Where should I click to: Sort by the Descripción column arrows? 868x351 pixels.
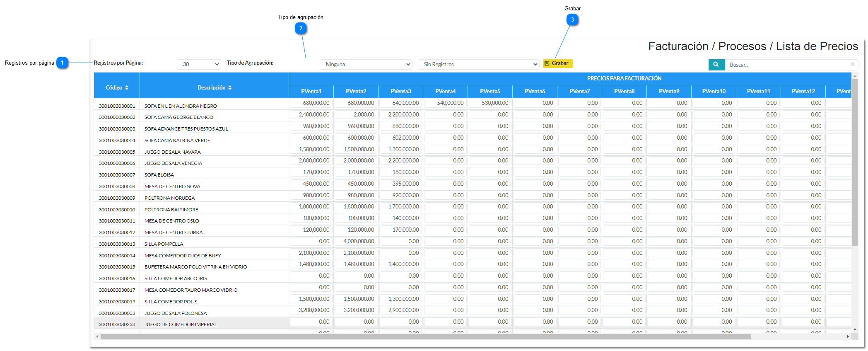pyautogui.click(x=230, y=88)
